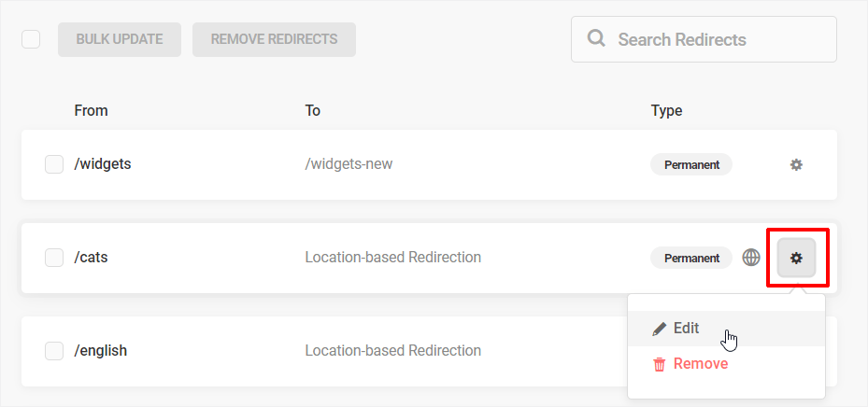Tick the select-all redirects checkbox
The height and width of the screenshot is (407, 868).
pyautogui.click(x=31, y=39)
